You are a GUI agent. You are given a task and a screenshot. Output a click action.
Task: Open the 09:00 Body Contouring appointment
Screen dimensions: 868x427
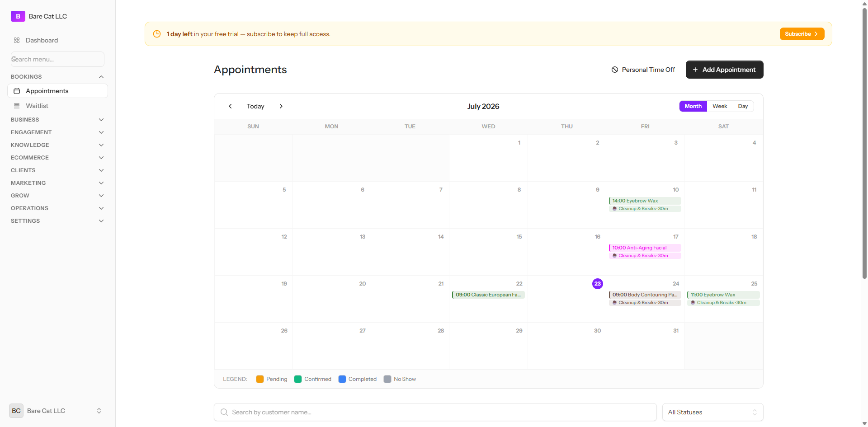pos(645,295)
